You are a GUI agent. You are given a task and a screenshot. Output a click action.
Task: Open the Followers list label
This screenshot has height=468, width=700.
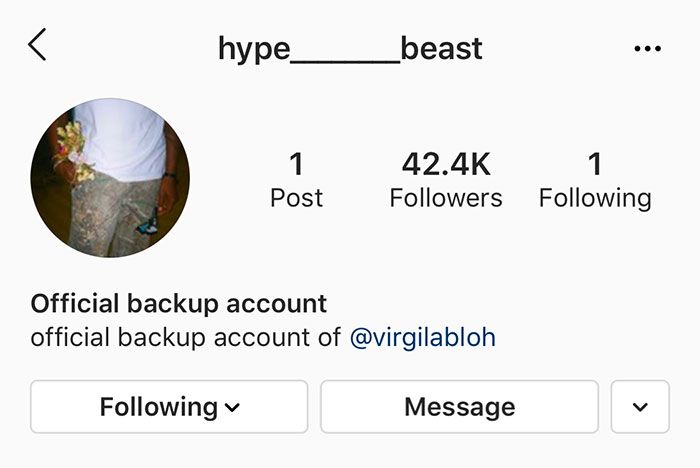(446, 198)
